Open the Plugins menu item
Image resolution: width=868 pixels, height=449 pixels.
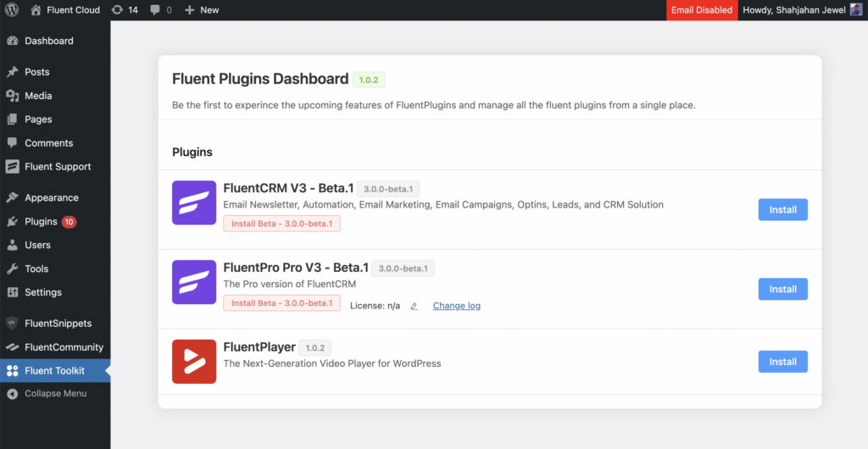(x=41, y=222)
